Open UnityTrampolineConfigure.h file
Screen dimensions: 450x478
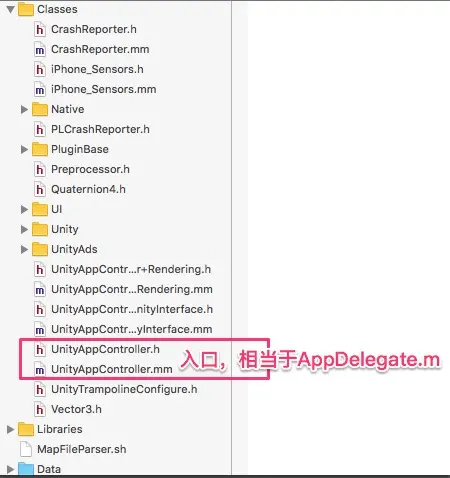point(124,389)
